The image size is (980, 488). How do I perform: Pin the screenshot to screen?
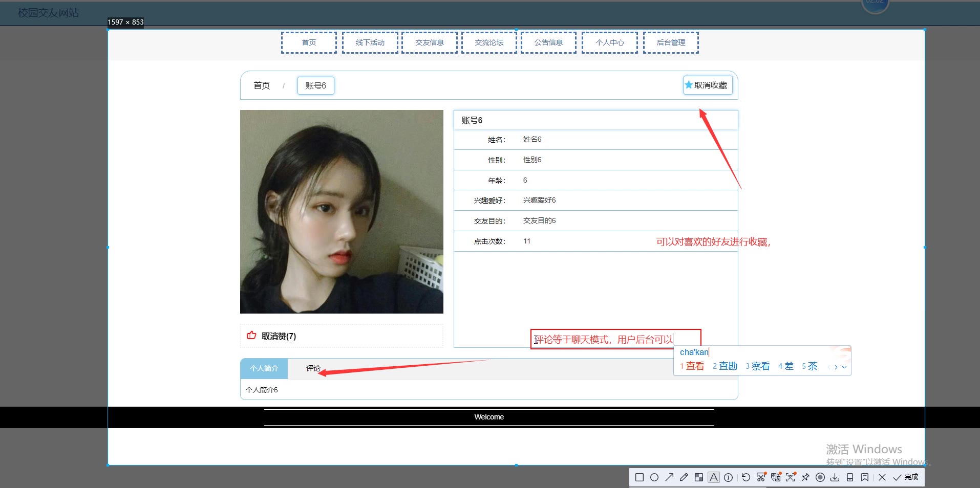(x=805, y=477)
